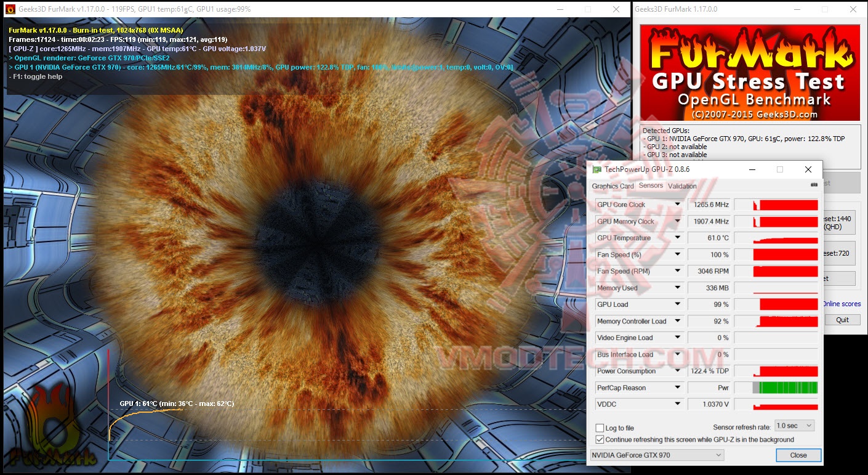The image size is (868, 475).
Task: Expand the GPU Temperature sensor dropdown
Action: coord(678,238)
